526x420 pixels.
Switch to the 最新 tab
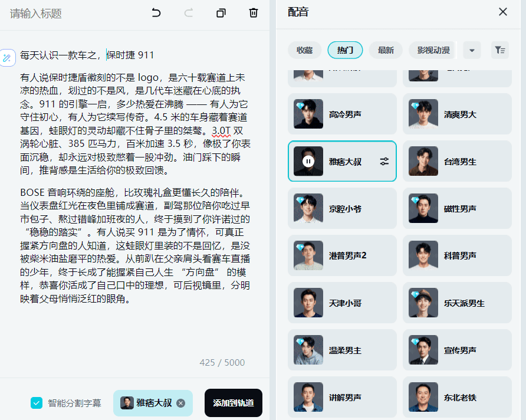pos(386,50)
